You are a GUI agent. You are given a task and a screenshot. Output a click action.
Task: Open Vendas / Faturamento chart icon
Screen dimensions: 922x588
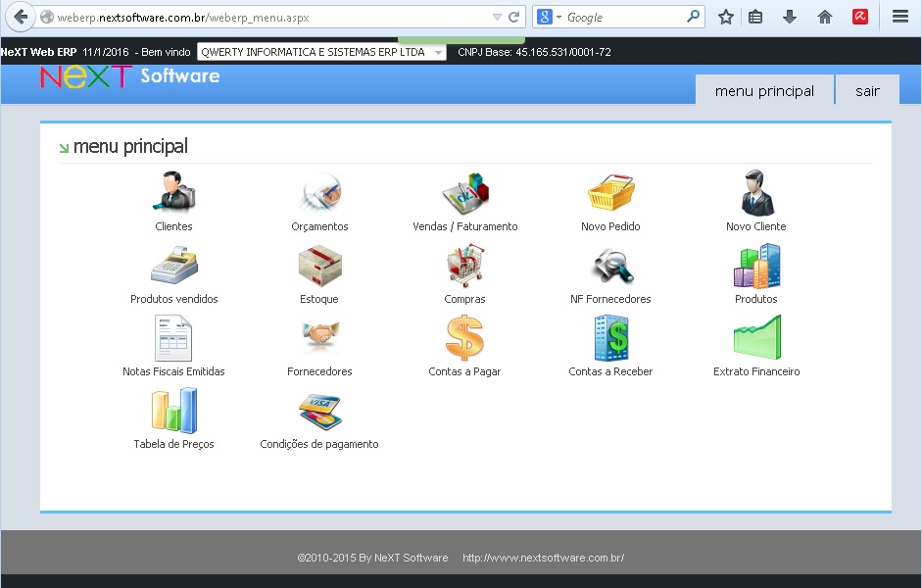click(465, 193)
